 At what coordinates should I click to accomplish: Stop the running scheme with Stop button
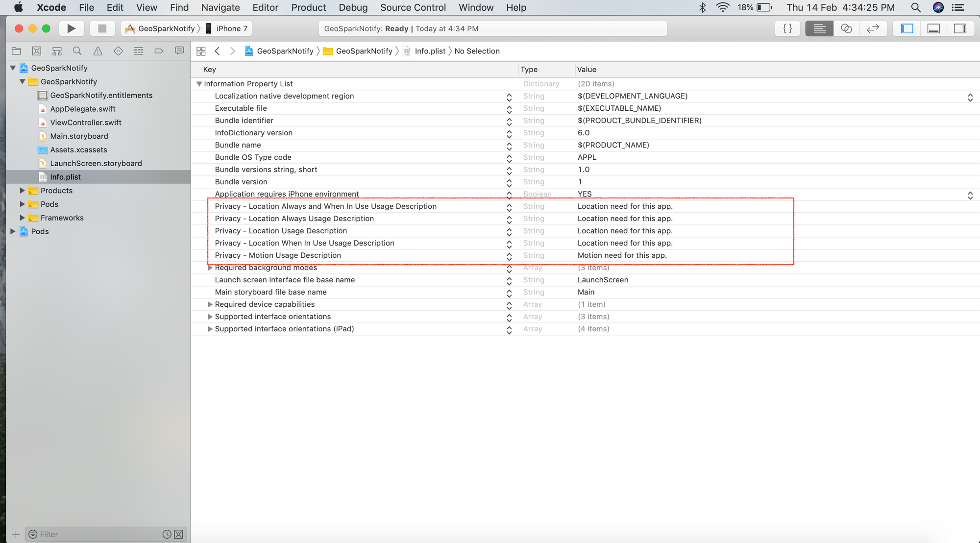pyautogui.click(x=102, y=28)
